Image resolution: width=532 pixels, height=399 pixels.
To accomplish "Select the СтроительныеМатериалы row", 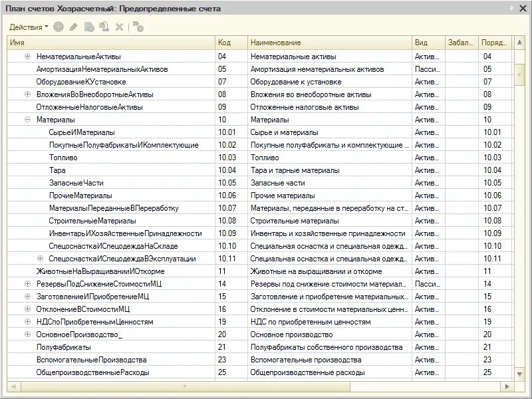I will [259, 221].
